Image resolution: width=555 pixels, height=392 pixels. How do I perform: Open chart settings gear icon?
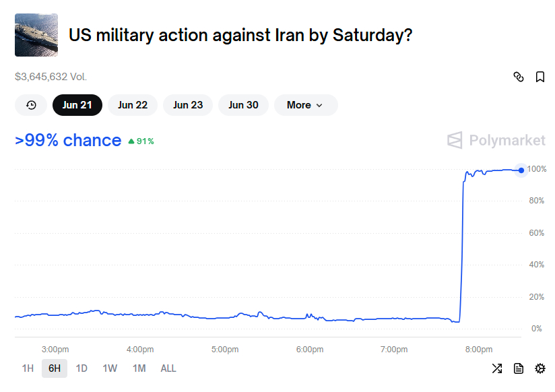point(540,368)
